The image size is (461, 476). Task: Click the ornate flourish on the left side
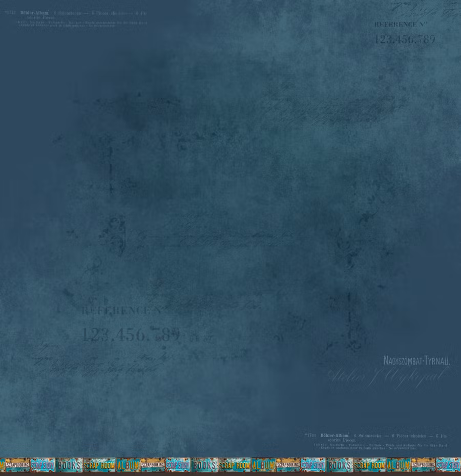pyautogui.click(x=115, y=235)
